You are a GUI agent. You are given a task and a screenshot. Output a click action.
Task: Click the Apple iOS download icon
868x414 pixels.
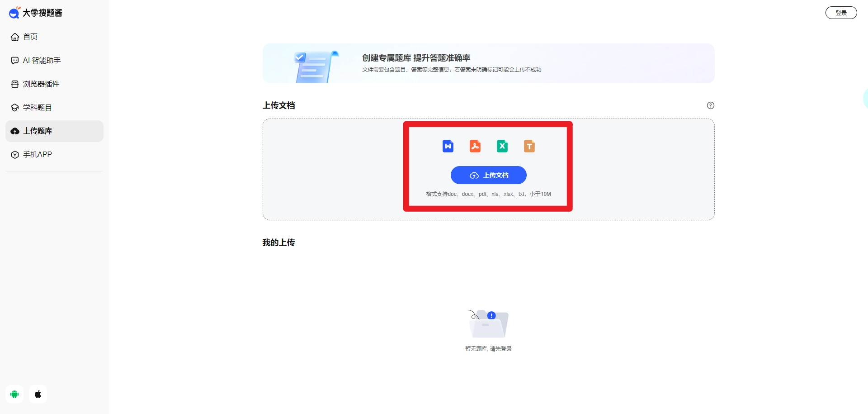[38, 394]
